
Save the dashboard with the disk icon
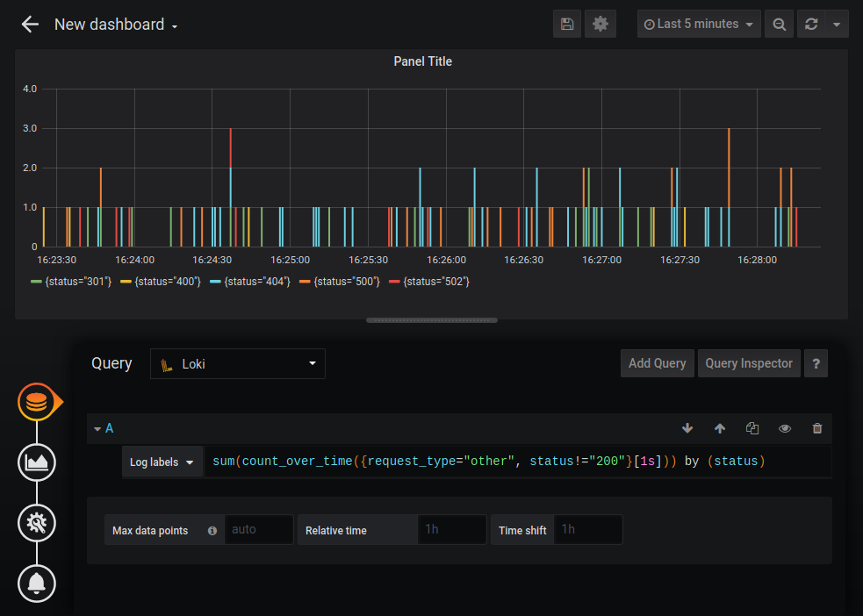567,25
